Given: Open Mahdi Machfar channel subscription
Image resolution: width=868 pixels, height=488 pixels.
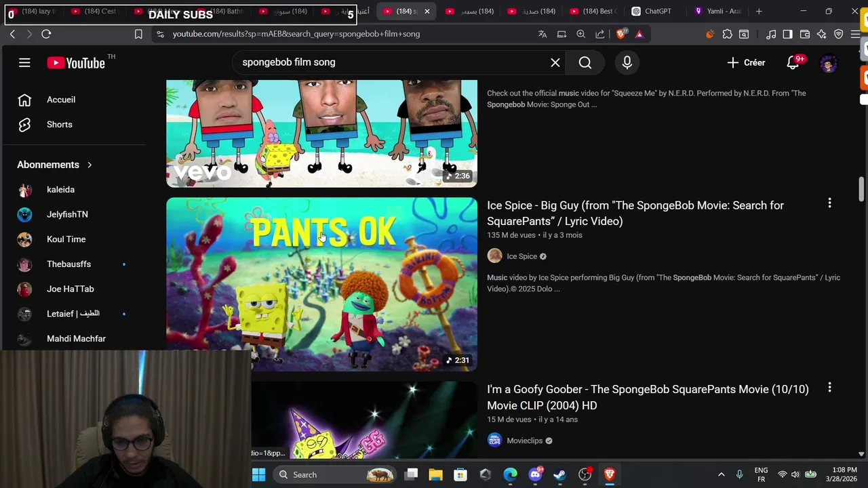Looking at the screenshot, I should coord(75,338).
